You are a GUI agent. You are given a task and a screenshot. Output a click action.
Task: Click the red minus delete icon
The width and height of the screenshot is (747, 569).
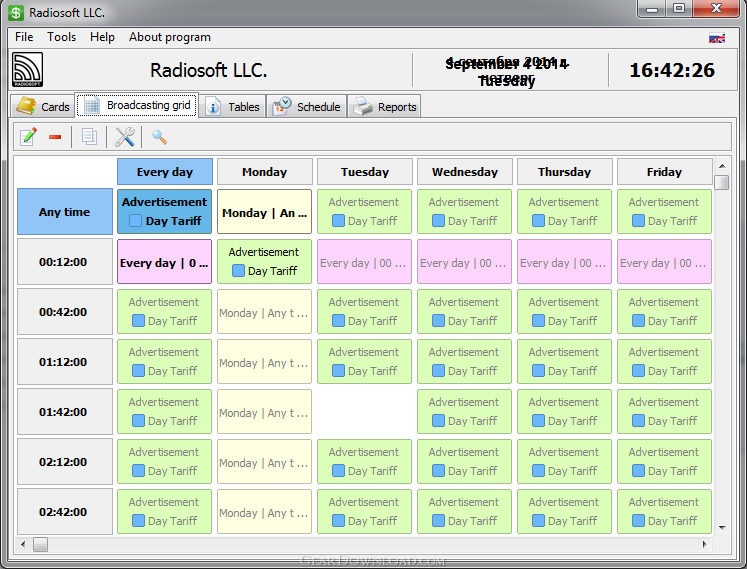55,137
